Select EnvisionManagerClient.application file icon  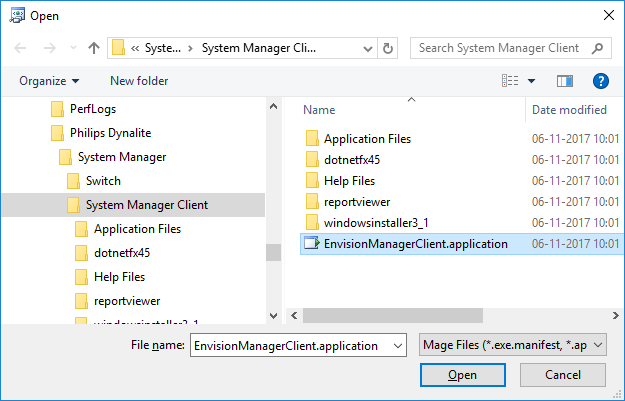pos(311,243)
